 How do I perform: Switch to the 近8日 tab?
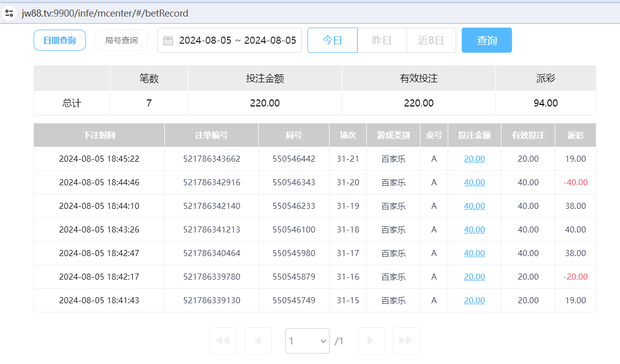tap(431, 40)
